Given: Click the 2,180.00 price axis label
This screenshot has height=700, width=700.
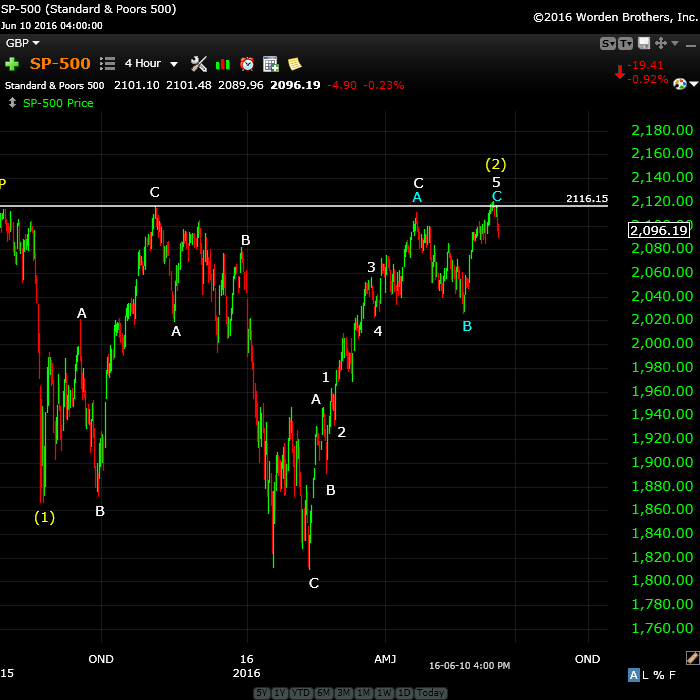Looking at the screenshot, I should pyautogui.click(x=662, y=130).
